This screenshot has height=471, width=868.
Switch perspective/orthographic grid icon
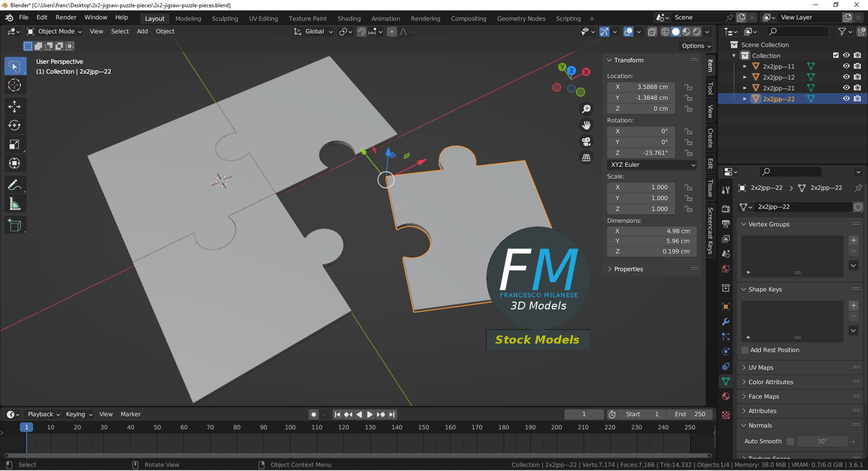click(x=586, y=158)
